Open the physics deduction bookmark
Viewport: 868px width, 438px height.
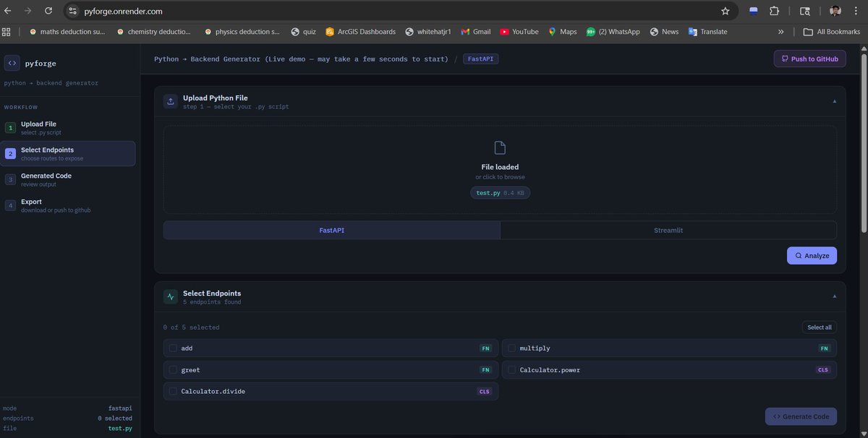(x=242, y=32)
